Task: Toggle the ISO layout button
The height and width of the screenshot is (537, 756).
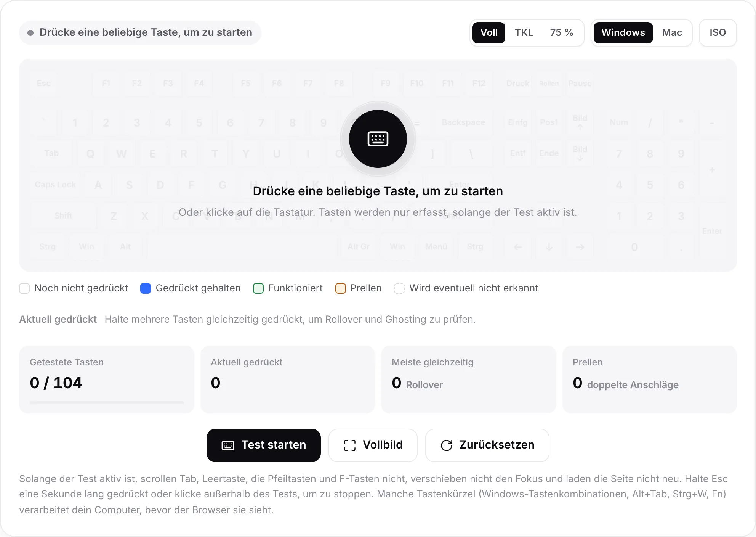Action: pyautogui.click(x=718, y=33)
